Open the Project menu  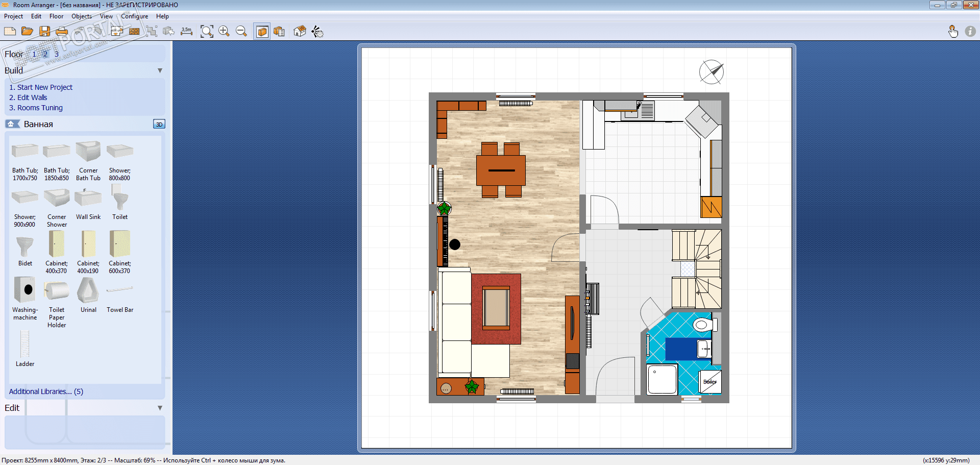13,16
